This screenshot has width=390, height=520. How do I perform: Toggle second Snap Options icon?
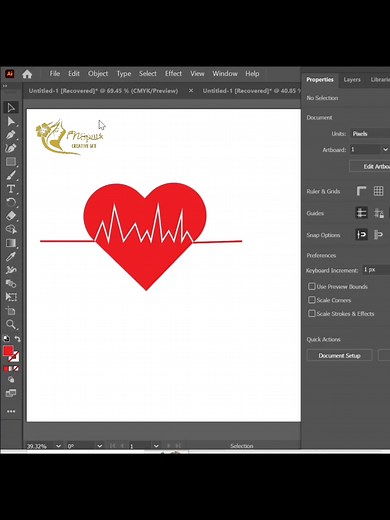pos(378,235)
